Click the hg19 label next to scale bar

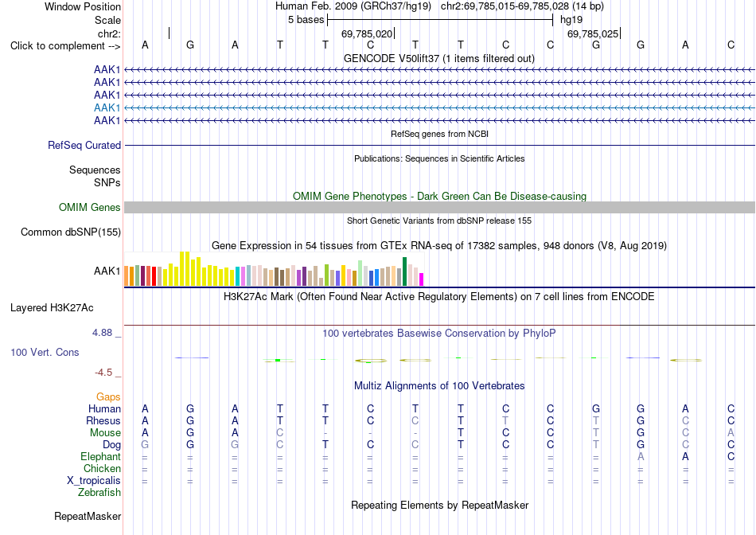(571, 20)
